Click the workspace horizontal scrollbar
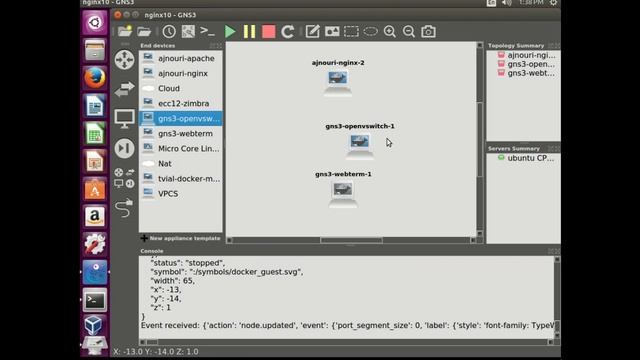Image resolution: width=640 pixels, height=360 pixels. click(351, 240)
